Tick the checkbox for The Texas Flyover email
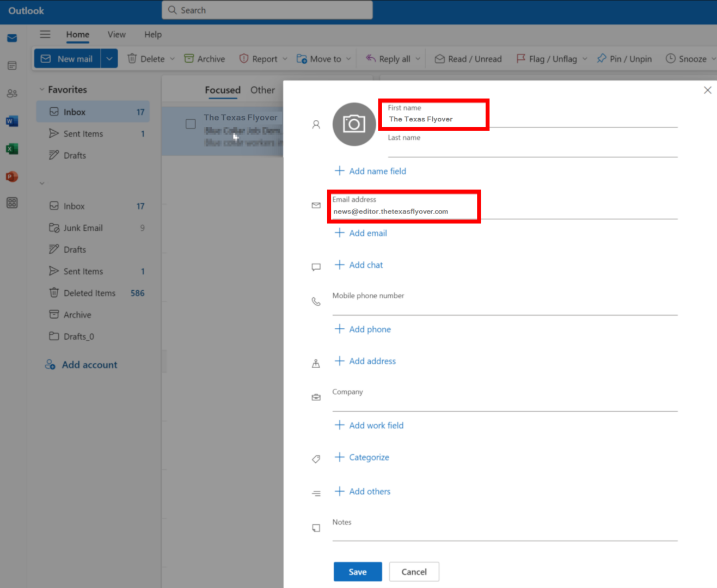The image size is (717, 588). tap(191, 124)
